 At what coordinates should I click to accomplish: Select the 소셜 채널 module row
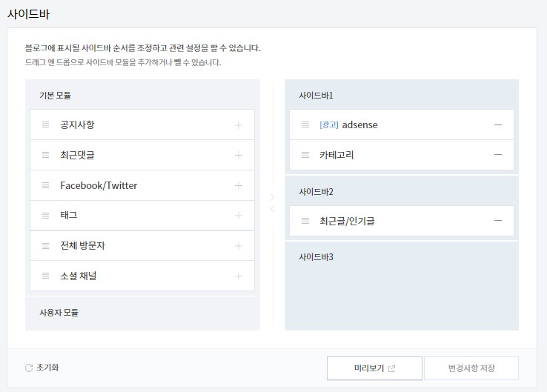point(142,276)
